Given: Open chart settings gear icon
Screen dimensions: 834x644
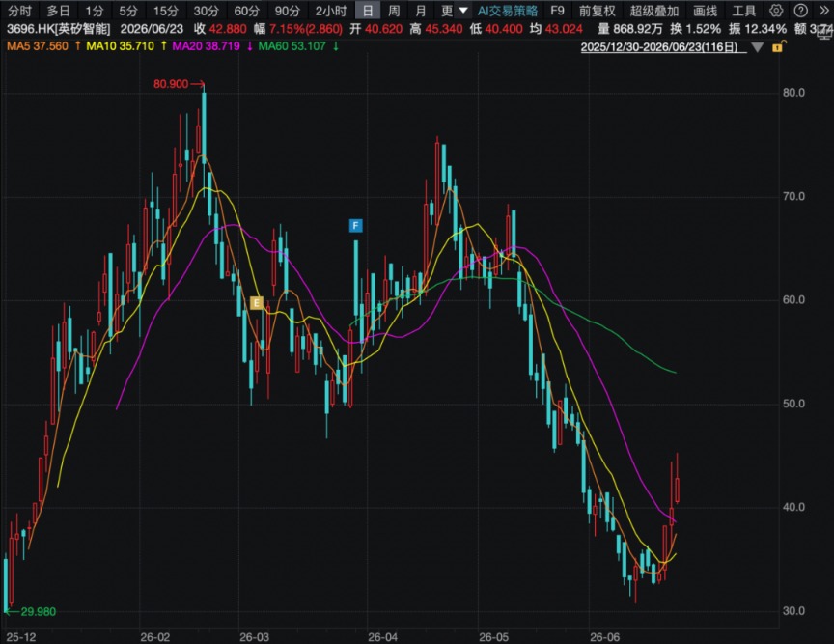Looking at the screenshot, I should [x=776, y=11].
